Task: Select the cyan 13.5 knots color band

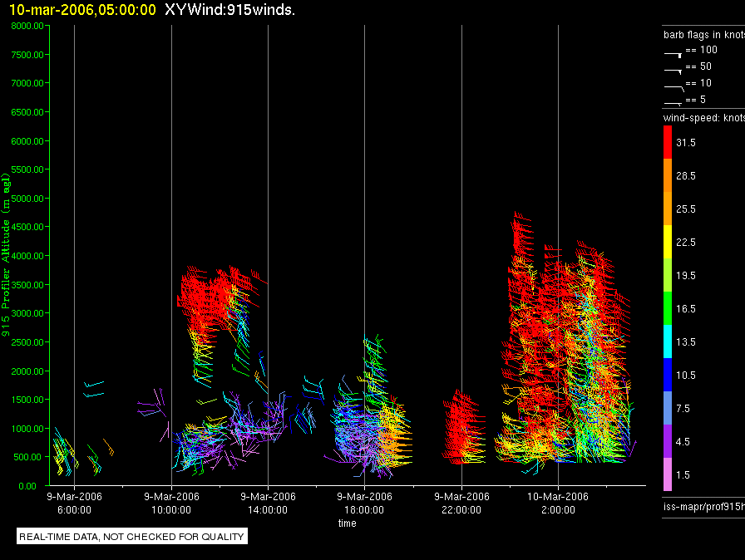Action: tap(668, 341)
